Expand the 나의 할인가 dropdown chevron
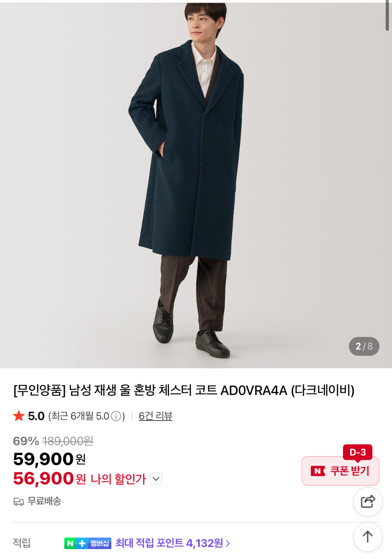Image resolution: width=392 pixels, height=559 pixels. pyautogui.click(x=156, y=479)
